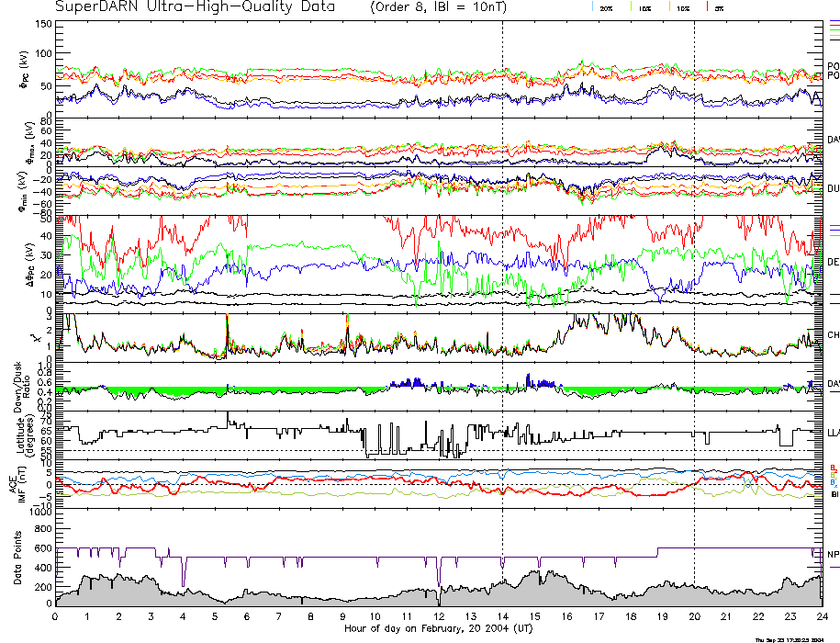Click the timestamp text in bottom right corner

[x=794, y=638]
